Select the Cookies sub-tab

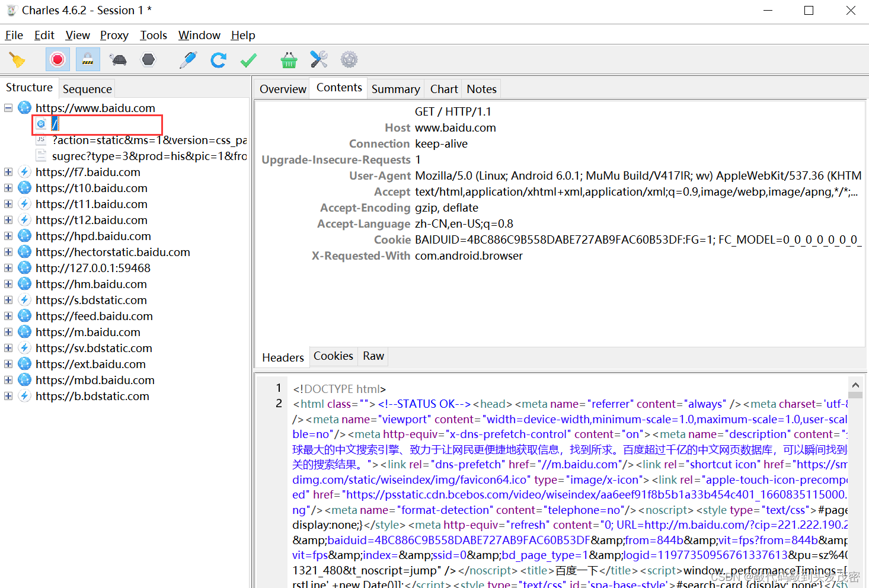coord(333,356)
